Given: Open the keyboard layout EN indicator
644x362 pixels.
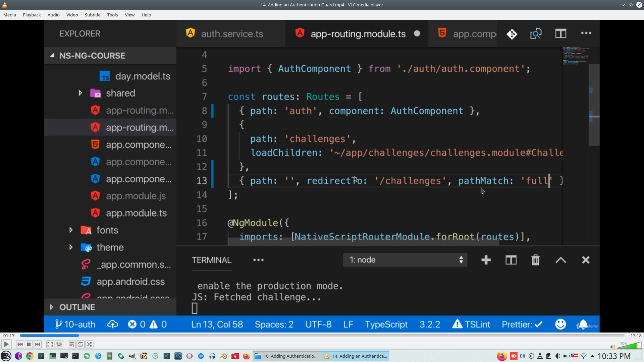Looking at the screenshot, I should (523, 356).
